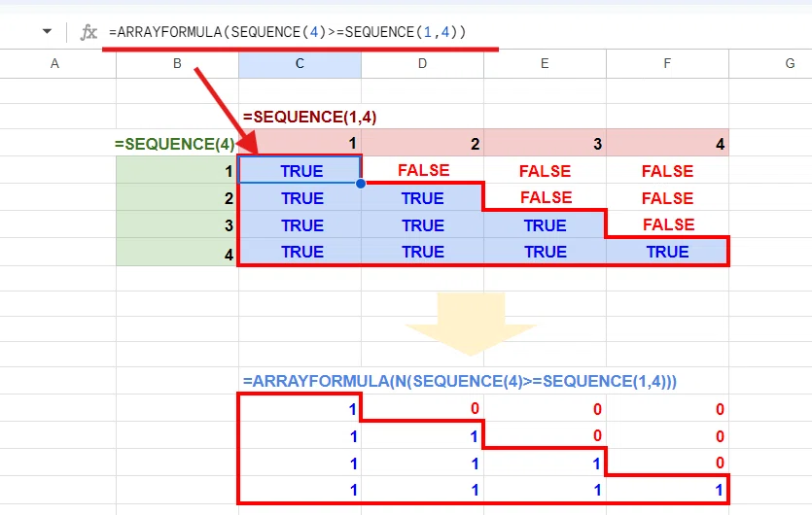
Task: Select the highlighted column C header
Action: pyautogui.click(x=300, y=64)
